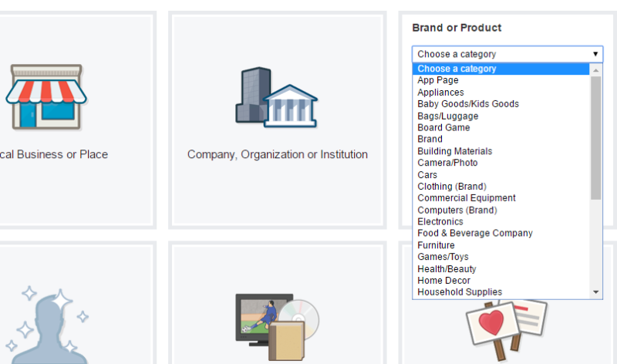The image size is (617, 364).
Task: Click the category list scroll up arrow
Action: point(595,70)
